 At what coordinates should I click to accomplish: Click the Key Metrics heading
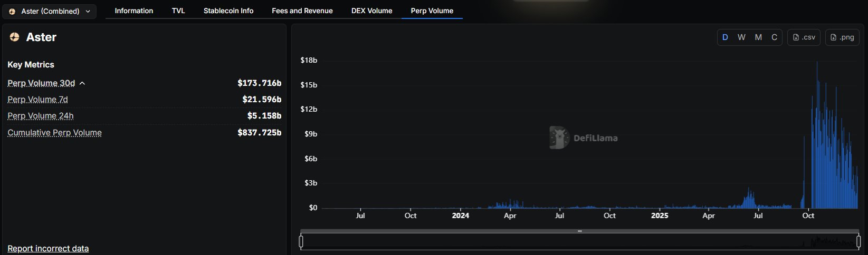[x=31, y=65]
